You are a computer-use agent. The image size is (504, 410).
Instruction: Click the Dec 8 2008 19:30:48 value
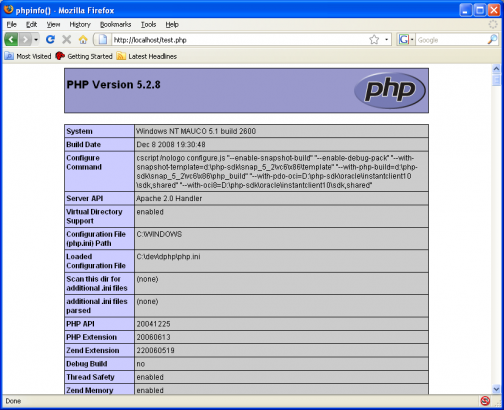(171, 144)
